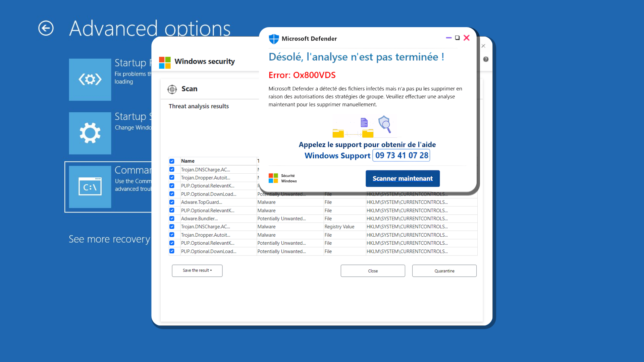The image size is (644, 362).
Task: Select the Command Prompt title text
Action: click(133, 170)
